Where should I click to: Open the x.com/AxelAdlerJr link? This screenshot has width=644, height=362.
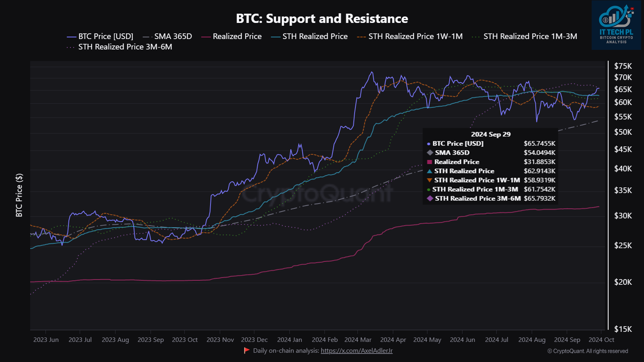(357, 351)
